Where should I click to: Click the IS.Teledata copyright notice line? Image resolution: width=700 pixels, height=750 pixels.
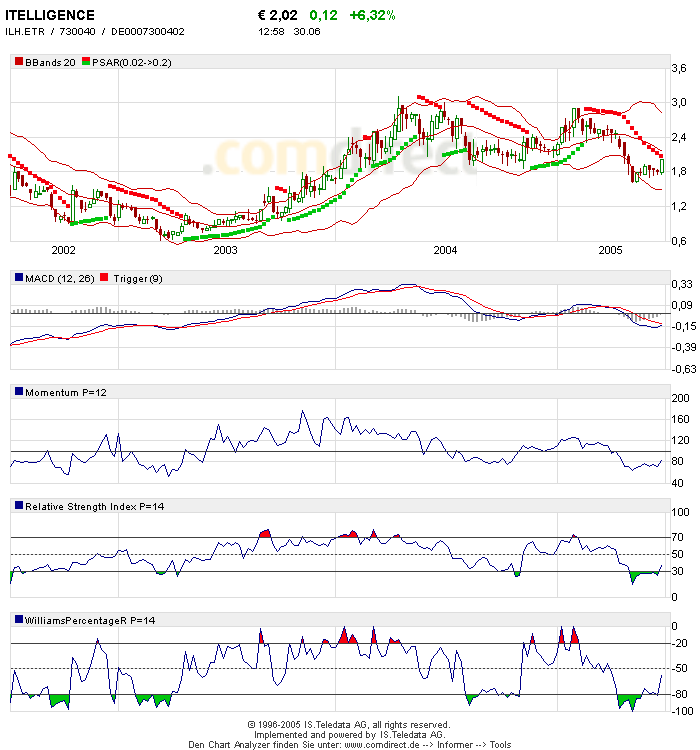point(349,725)
